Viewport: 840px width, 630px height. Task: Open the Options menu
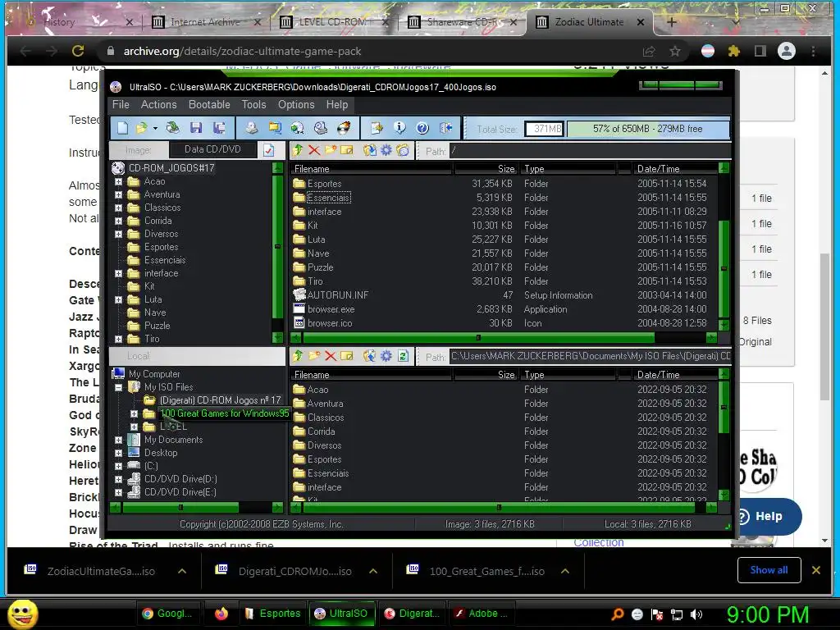[x=295, y=105]
